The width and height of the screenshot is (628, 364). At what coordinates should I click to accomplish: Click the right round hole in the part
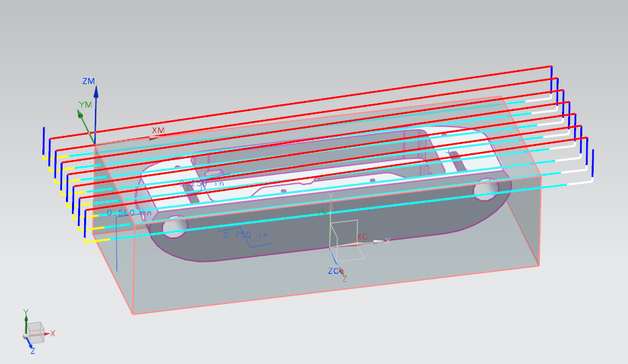(x=485, y=190)
